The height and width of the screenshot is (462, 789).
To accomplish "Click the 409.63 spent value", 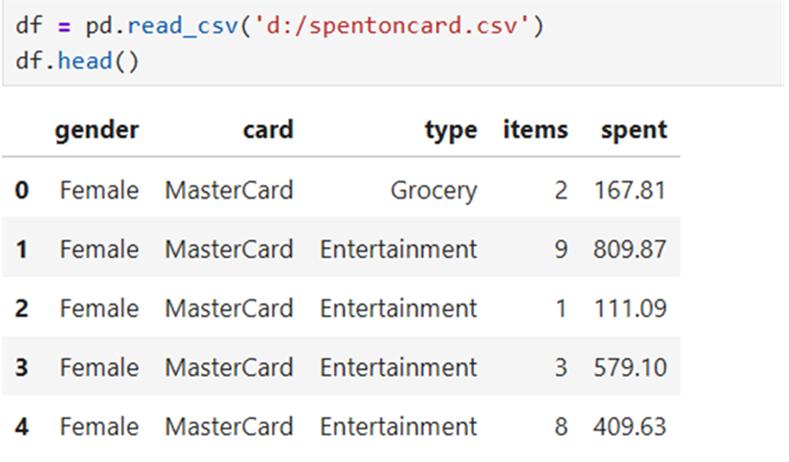I will (630, 427).
